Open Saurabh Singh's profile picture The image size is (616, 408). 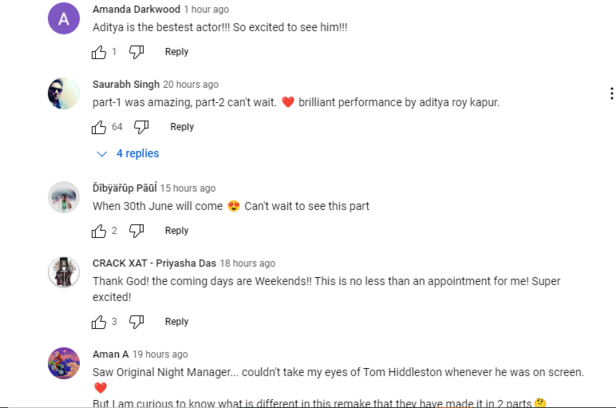click(x=64, y=93)
